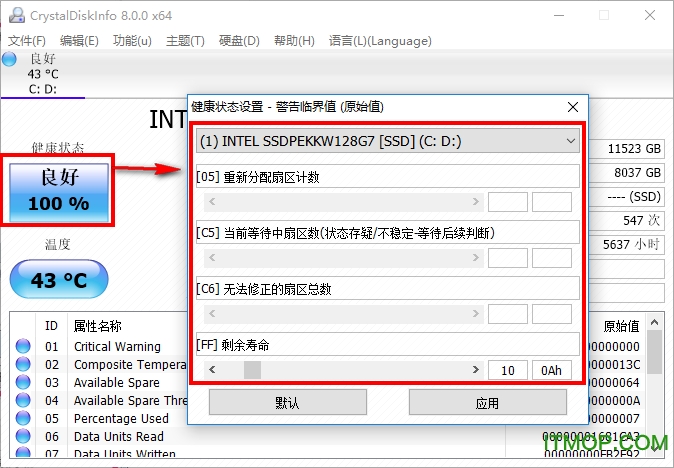
Task: Close the 健康状态设置 dialog
Action: tap(573, 107)
